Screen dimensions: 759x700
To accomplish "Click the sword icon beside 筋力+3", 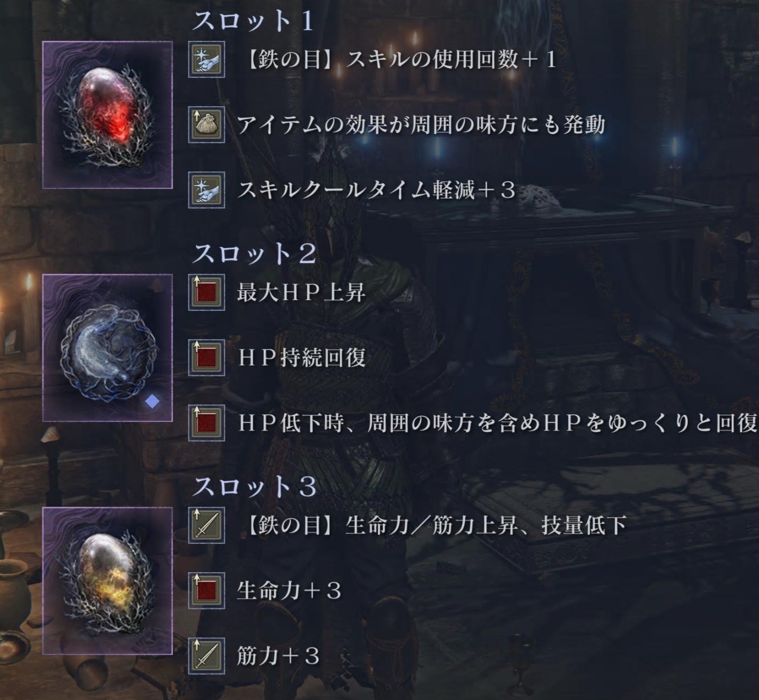I will point(207,656).
